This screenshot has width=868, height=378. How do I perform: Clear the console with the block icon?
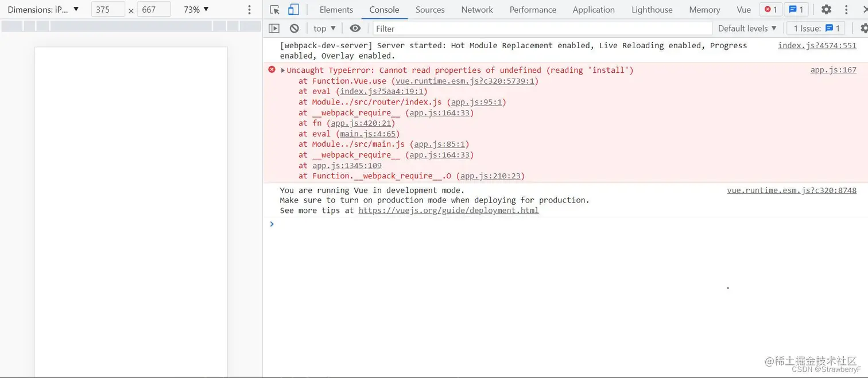coord(294,28)
